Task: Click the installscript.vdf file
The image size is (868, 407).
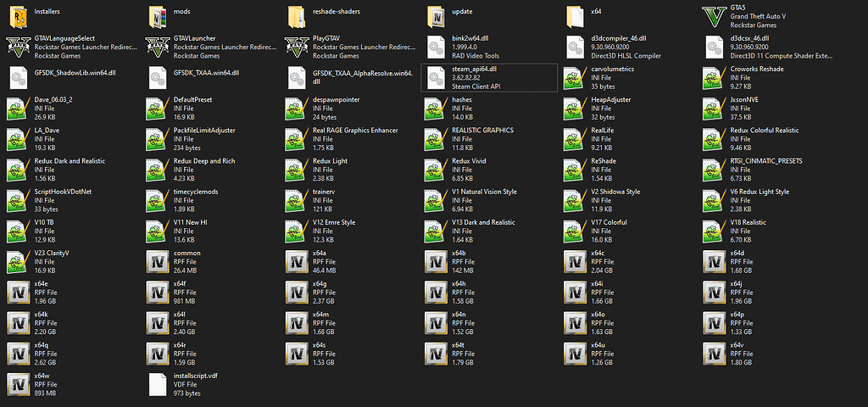Action: [158, 383]
